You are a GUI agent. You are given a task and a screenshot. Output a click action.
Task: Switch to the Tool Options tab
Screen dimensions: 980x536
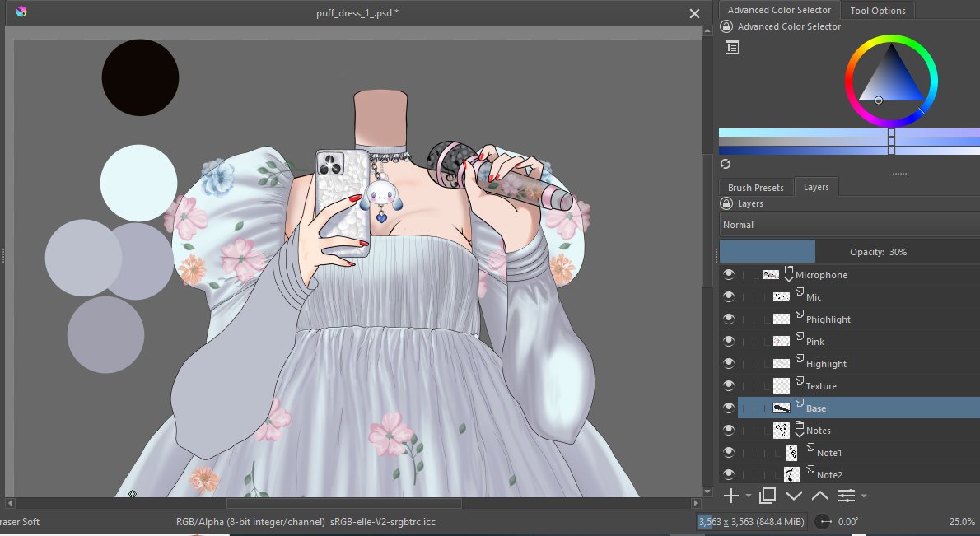tap(878, 11)
